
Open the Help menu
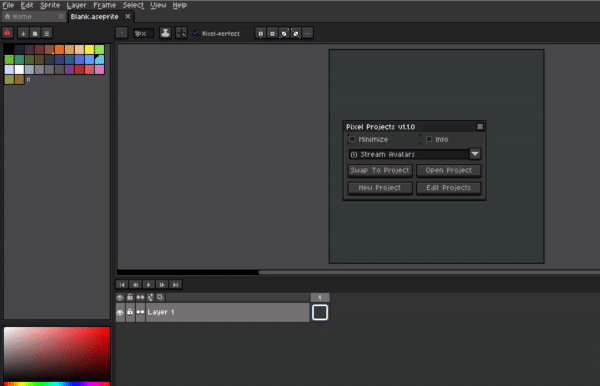179,5
